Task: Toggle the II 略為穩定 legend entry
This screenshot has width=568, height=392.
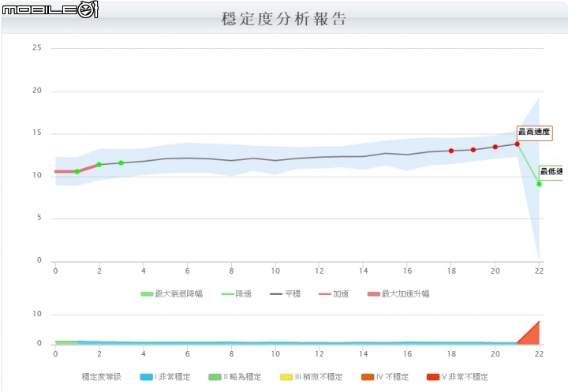Action: tap(235, 377)
